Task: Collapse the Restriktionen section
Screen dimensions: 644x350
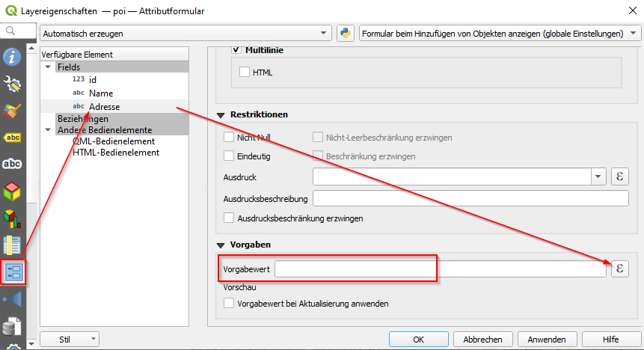Action: click(x=221, y=114)
